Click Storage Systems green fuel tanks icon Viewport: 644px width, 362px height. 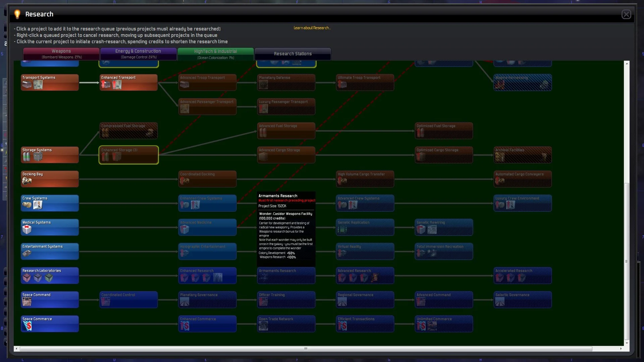point(27,157)
